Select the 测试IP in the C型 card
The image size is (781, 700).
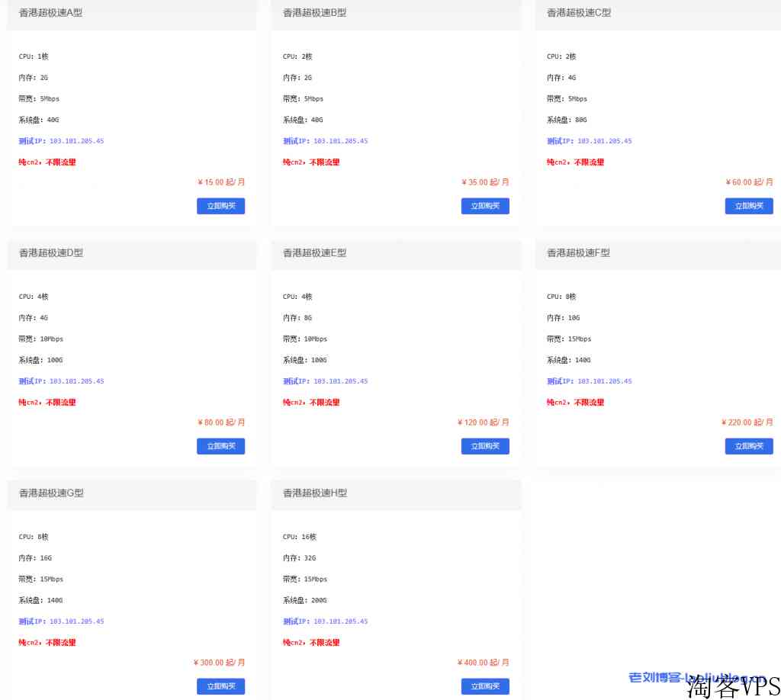(x=604, y=141)
